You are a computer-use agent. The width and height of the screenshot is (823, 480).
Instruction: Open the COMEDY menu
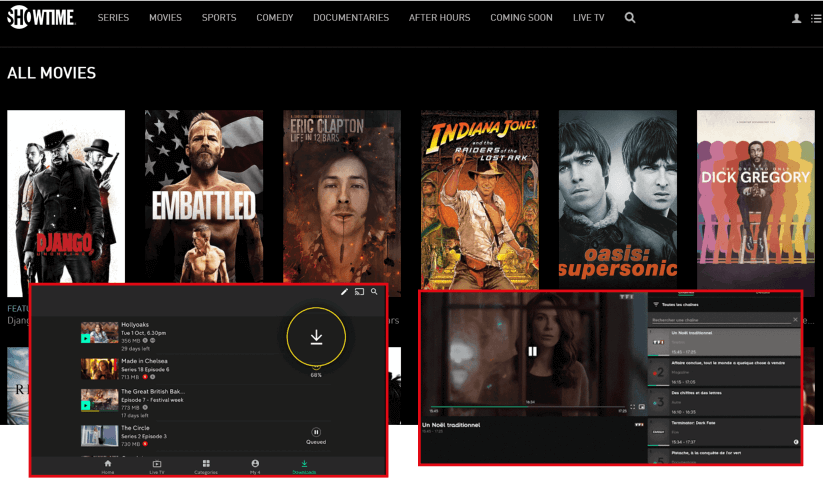275,18
